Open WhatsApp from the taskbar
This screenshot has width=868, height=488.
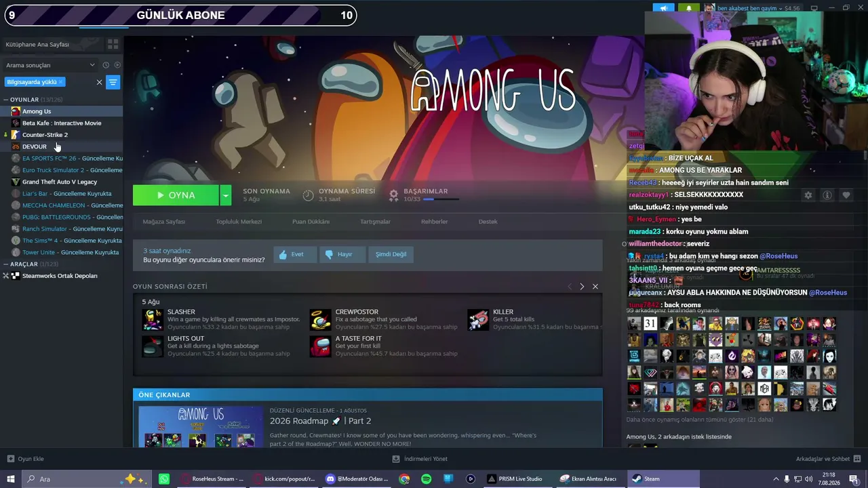164,479
